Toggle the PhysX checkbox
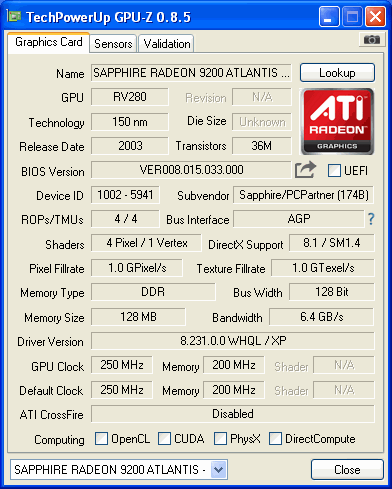The height and width of the screenshot is (489, 392). [x=220, y=438]
